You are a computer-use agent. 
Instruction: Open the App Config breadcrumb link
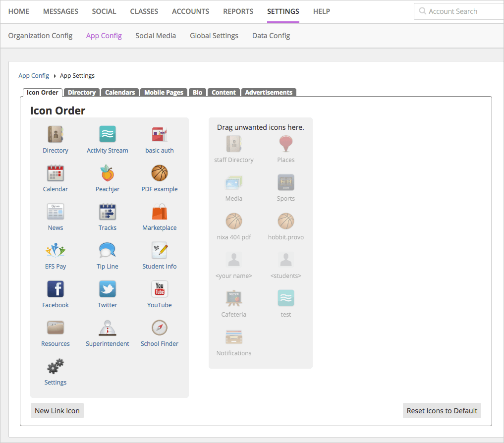point(33,75)
